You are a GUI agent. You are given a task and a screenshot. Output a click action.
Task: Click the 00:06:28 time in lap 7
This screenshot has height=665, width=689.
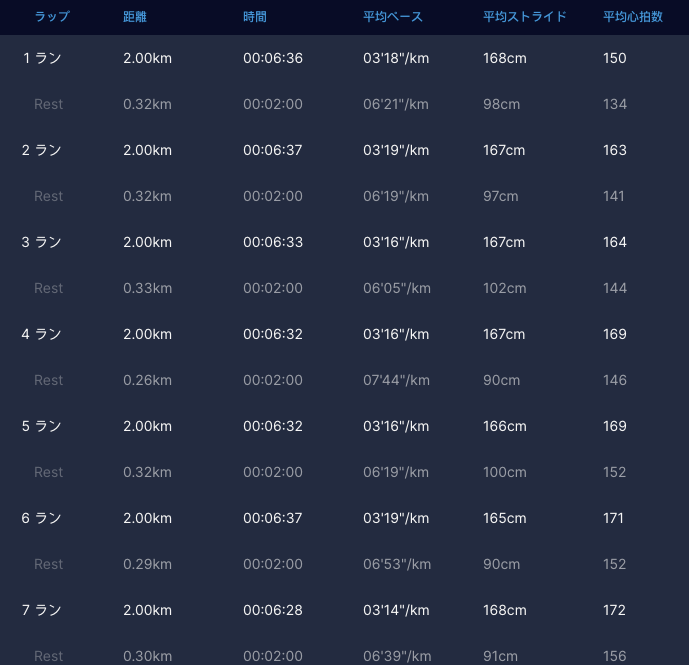273,610
